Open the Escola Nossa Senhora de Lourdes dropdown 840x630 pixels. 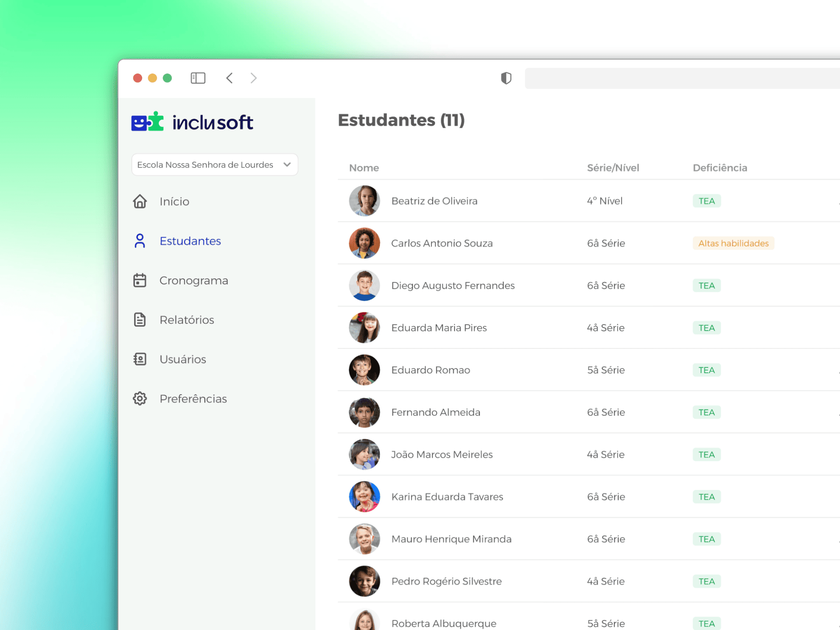pyautogui.click(x=205, y=165)
